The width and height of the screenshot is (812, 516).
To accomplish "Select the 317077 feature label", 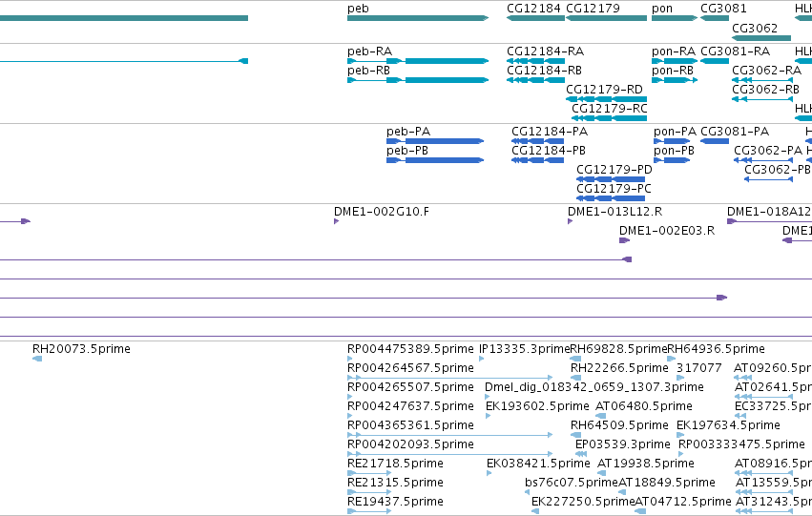I will 699,368.
